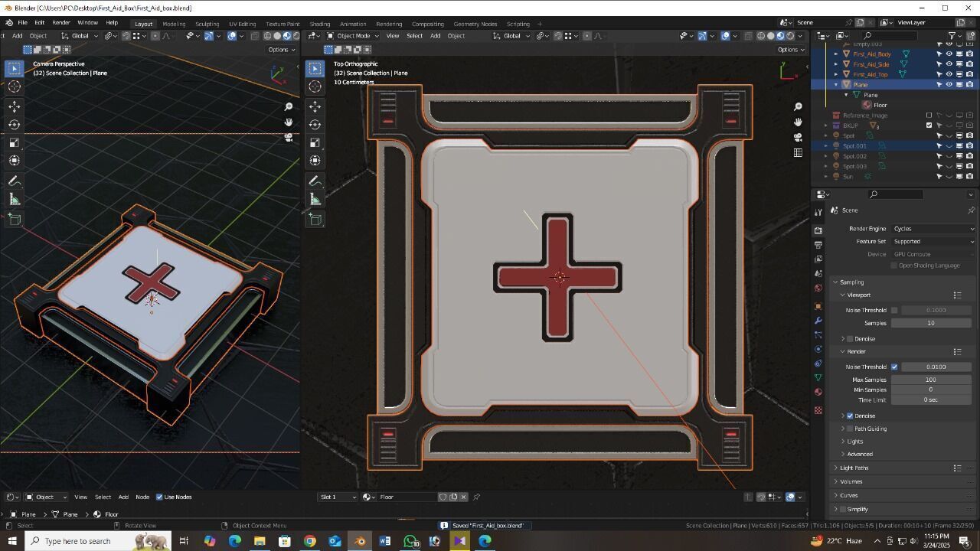Screen dimensions: 980x551
Task: Switch to the Geometry Nodes workspace tab
Action: coord(475,24)
